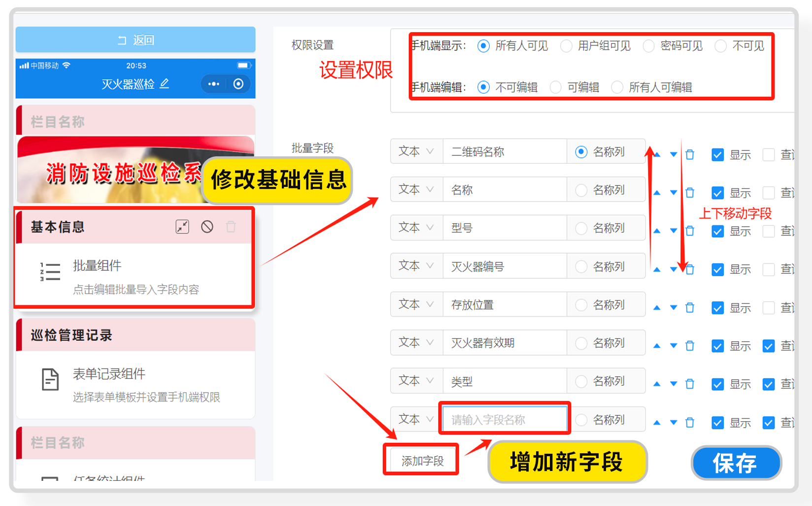Select the 巡检管理记录 section header

(x=135, y=335)
